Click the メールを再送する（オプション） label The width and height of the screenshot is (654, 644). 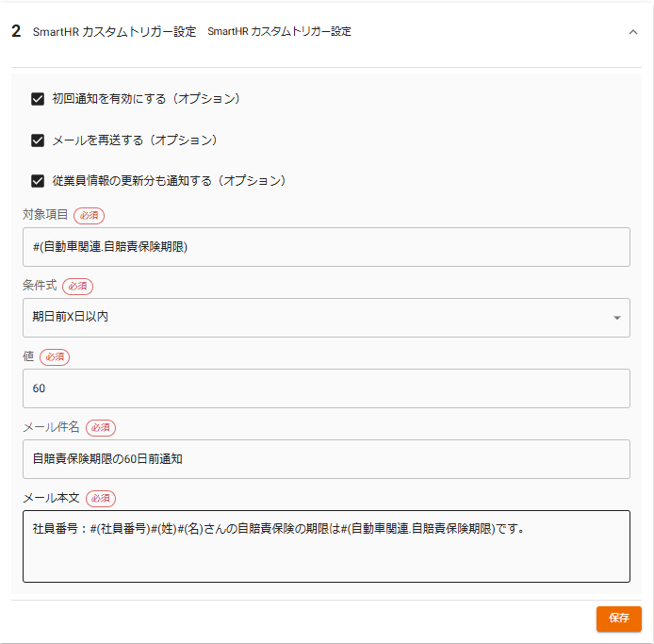coord(135,140)
